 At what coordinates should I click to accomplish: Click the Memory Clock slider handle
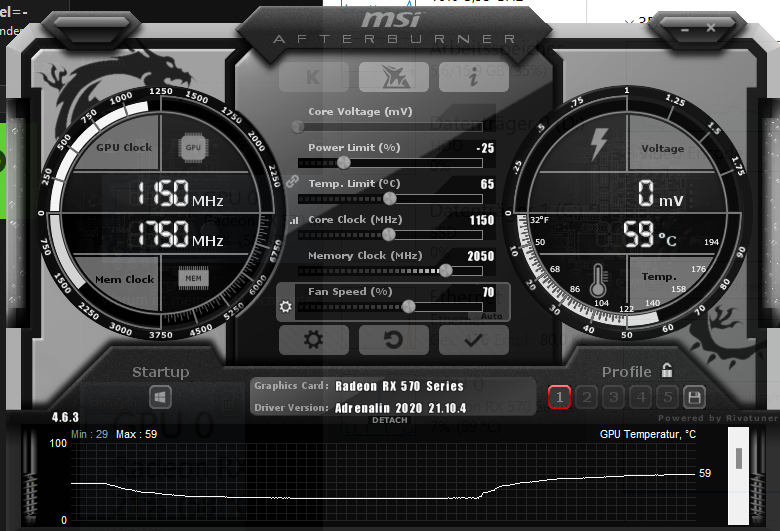click(x=446, y=270)
